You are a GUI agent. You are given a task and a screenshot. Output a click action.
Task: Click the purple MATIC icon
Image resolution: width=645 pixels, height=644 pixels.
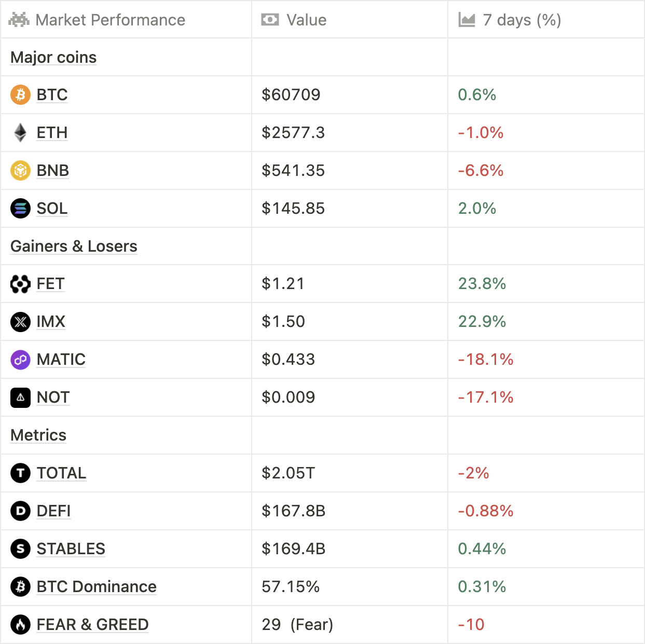pyautogui.click(x=20, y=360)
